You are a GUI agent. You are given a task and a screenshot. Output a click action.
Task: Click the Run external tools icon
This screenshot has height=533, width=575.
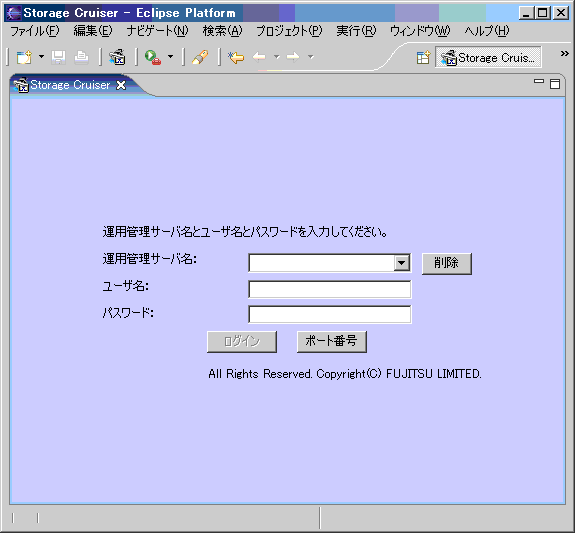click(153, 57)
